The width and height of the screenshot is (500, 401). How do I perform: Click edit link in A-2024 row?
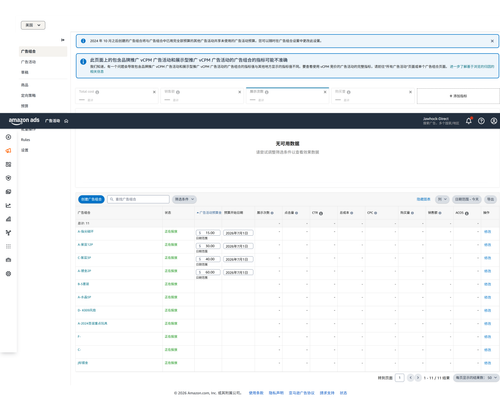pos(488,324)
